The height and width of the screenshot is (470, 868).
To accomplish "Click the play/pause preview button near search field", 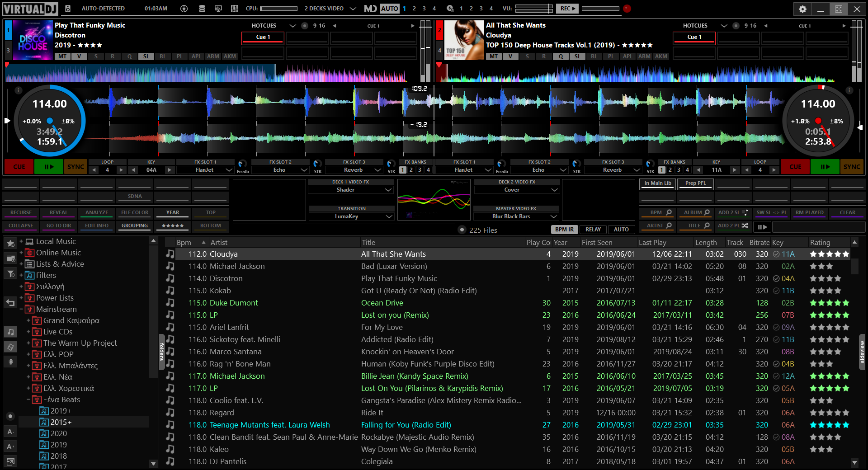I will [x=762, y=227].
